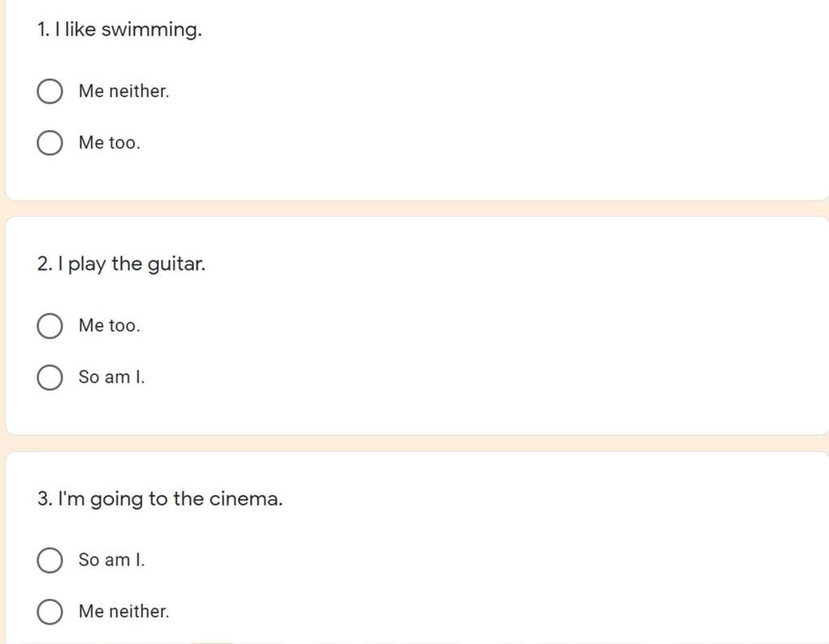Click the "Me neither." label text in question 1

[124, 91]
